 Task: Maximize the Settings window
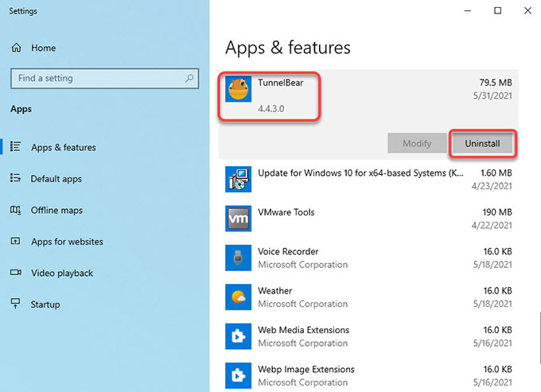click(x=497, y=10)
